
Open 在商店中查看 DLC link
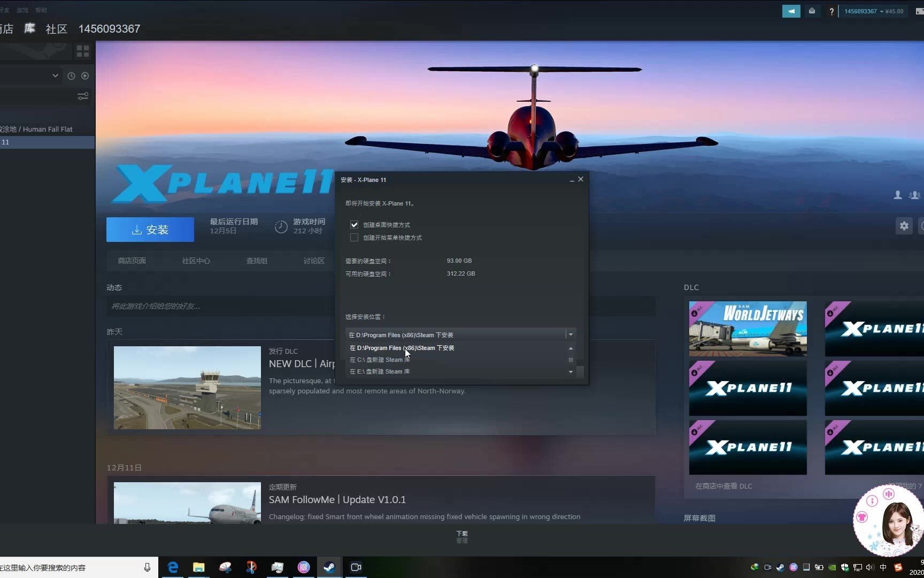723,486
